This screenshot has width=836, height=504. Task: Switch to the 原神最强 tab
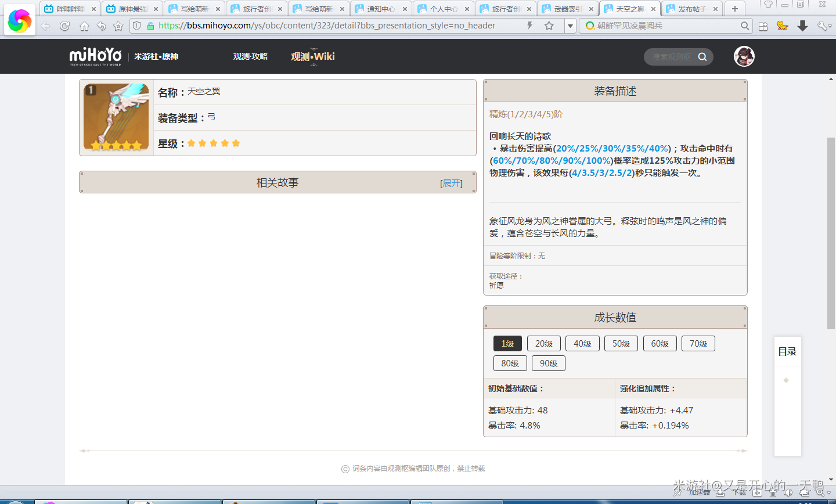[x=133, y=9]
